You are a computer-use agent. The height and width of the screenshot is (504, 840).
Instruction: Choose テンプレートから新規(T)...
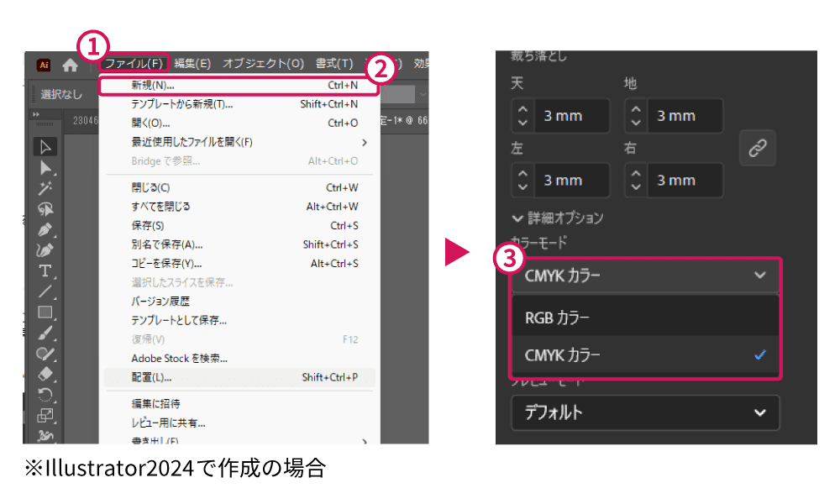(239, 104)
